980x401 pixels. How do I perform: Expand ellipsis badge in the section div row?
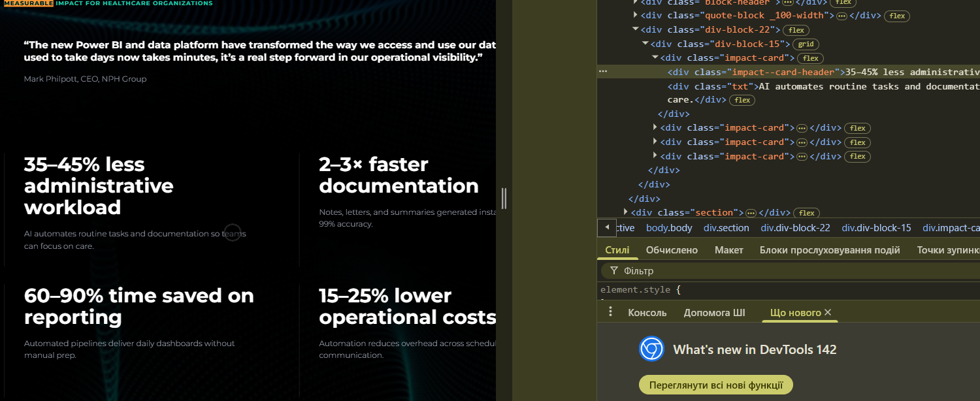pyautogui.click(x=751, y=213)
